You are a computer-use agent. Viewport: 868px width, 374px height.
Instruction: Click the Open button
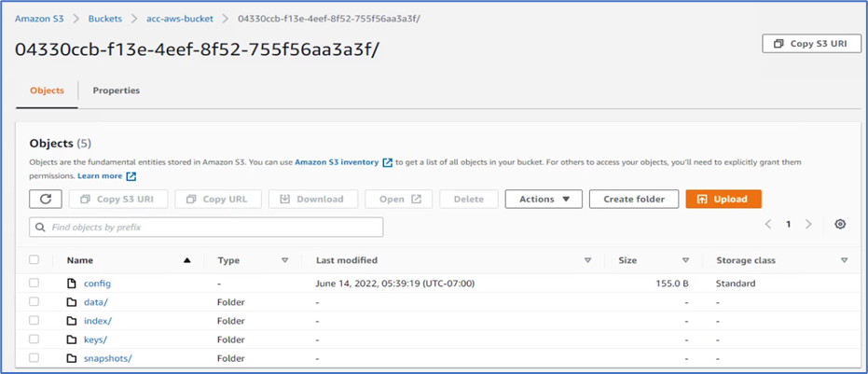tap(399, 199)
